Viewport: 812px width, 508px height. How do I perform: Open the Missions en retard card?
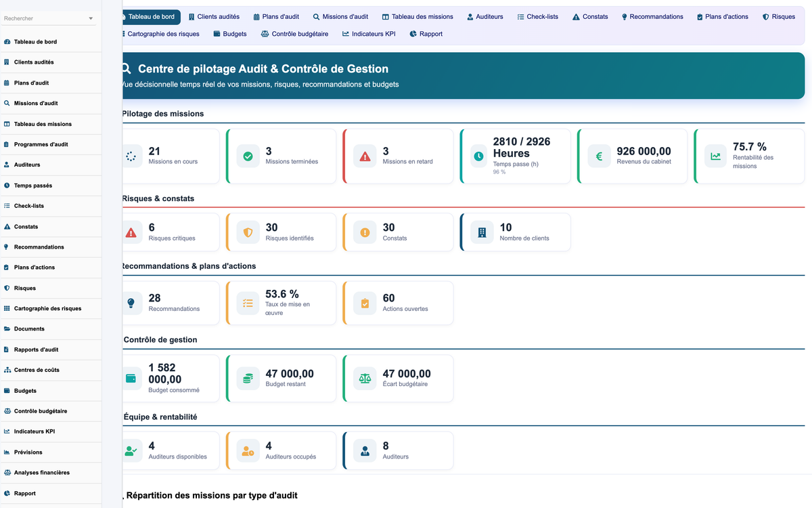click(x=399, y=156)
